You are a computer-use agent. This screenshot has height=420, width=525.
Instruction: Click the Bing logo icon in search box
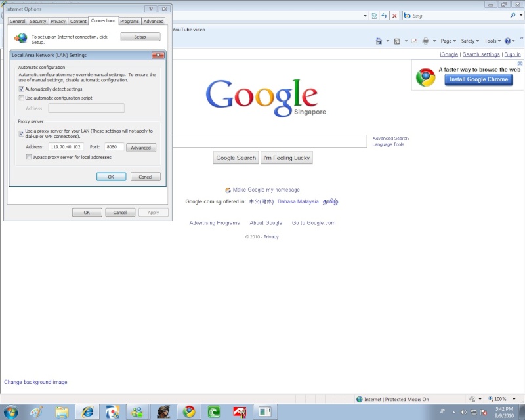(407, 16)
